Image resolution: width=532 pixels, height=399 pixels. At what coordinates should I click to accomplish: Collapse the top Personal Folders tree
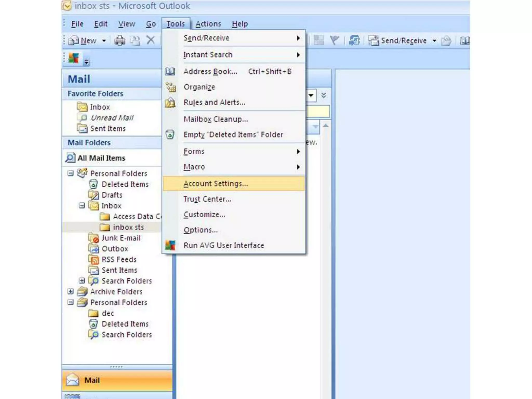pos(70,173)
